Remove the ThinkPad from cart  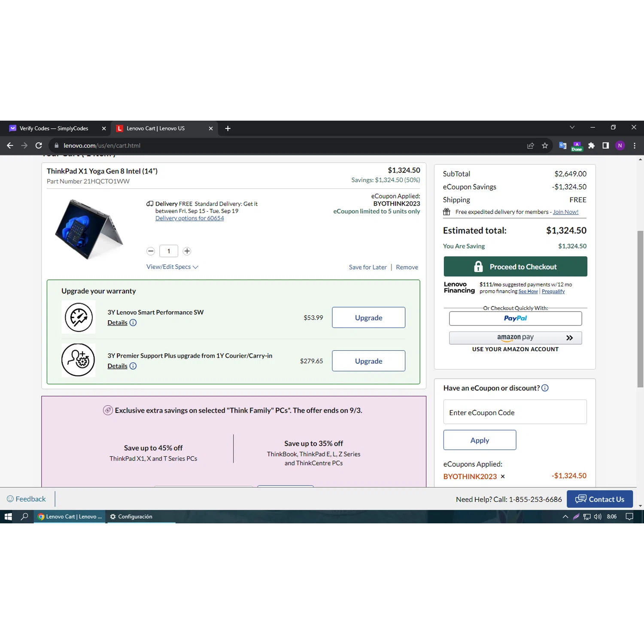tap(407, 267)
